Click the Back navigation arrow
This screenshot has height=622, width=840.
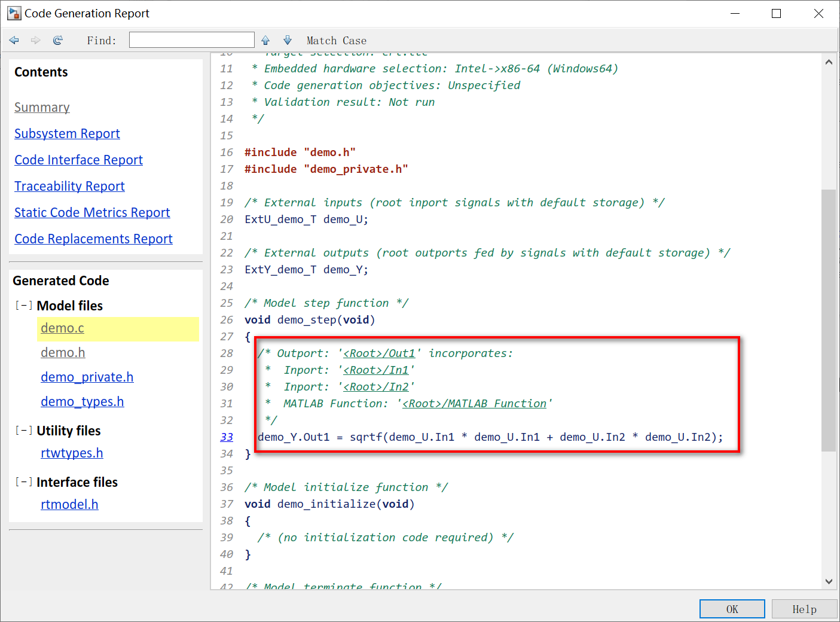pos(14,40)
